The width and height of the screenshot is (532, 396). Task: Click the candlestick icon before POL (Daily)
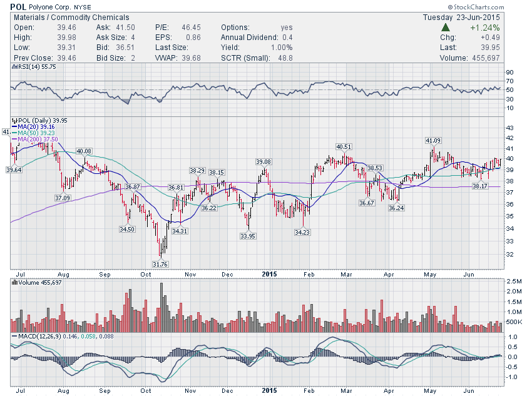tap(14, 120)
